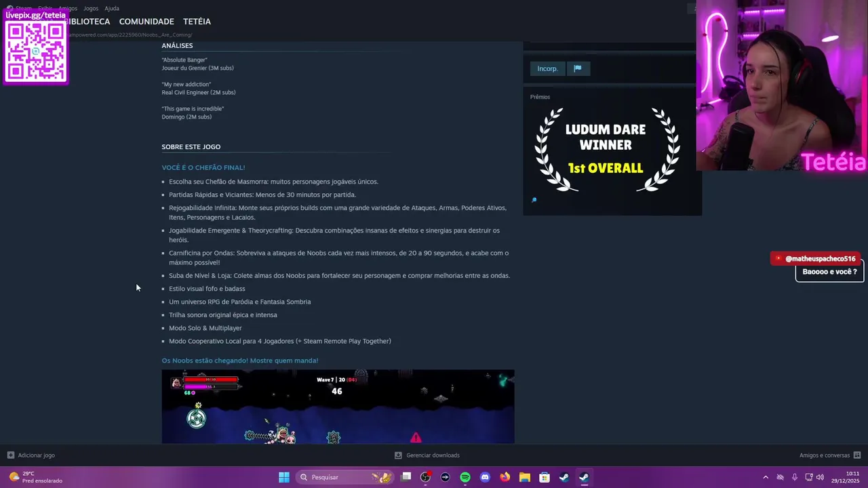Open Firefox from the taskbar

point(505,477)
